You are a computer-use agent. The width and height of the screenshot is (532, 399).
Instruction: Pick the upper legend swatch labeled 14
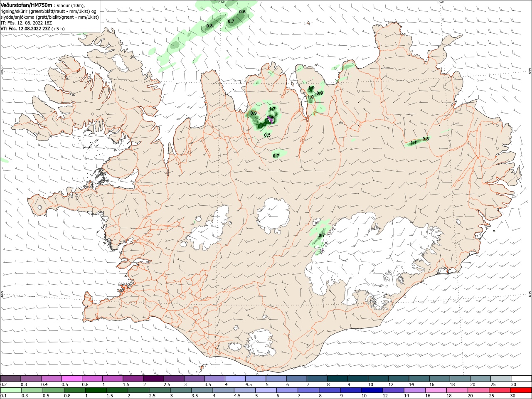pos(419,379)
